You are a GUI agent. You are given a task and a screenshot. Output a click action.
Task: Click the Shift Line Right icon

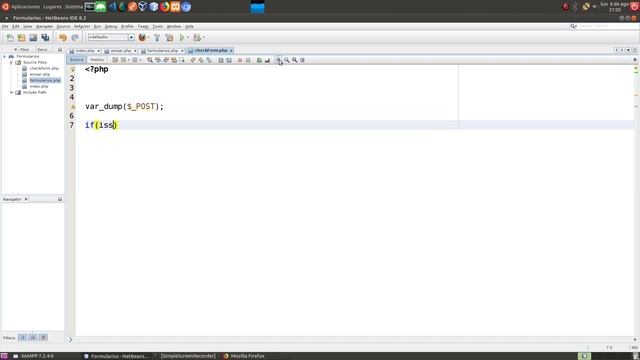click(229, 60)
